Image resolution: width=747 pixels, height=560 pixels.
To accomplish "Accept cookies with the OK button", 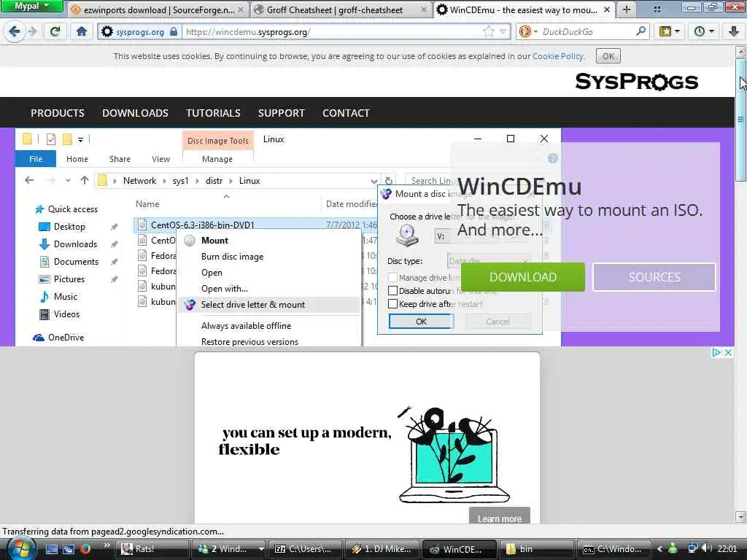I will coord(608,55).
